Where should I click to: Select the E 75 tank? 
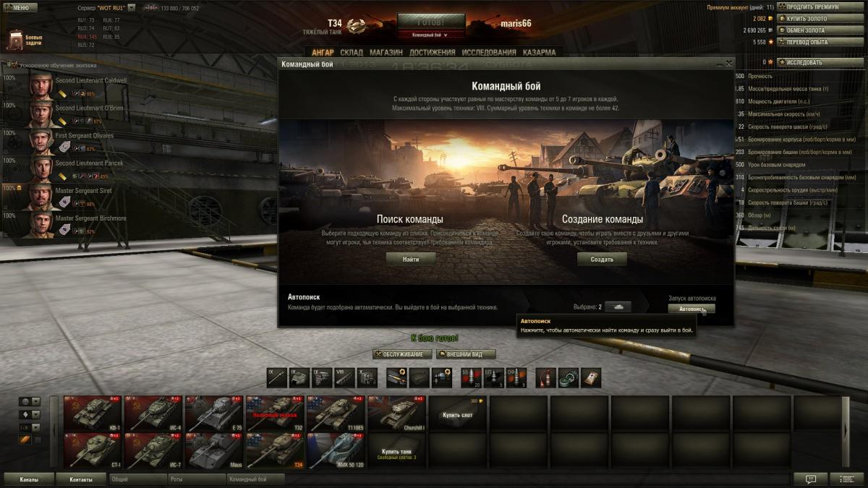click(x=214, y=413)
